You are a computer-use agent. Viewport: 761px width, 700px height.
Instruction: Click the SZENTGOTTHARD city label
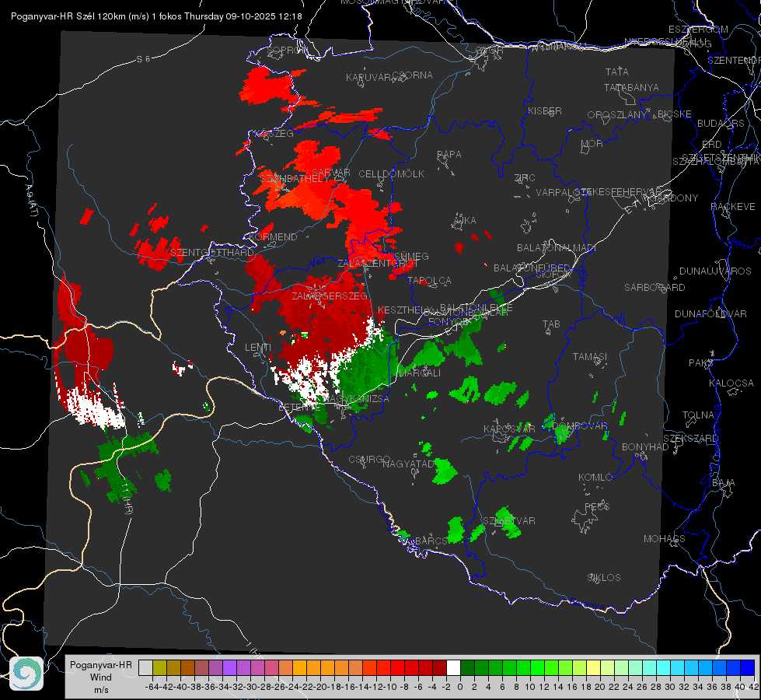212,253
